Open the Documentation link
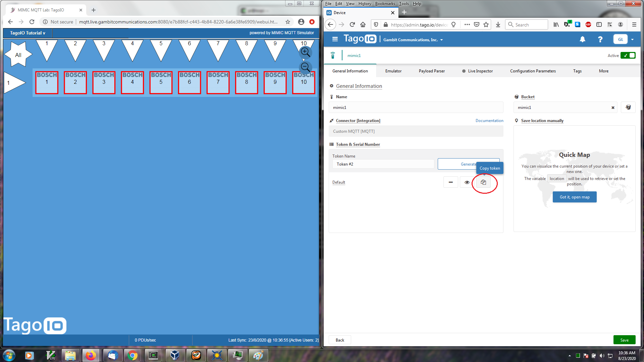The image size is (644, 362). 489,121
